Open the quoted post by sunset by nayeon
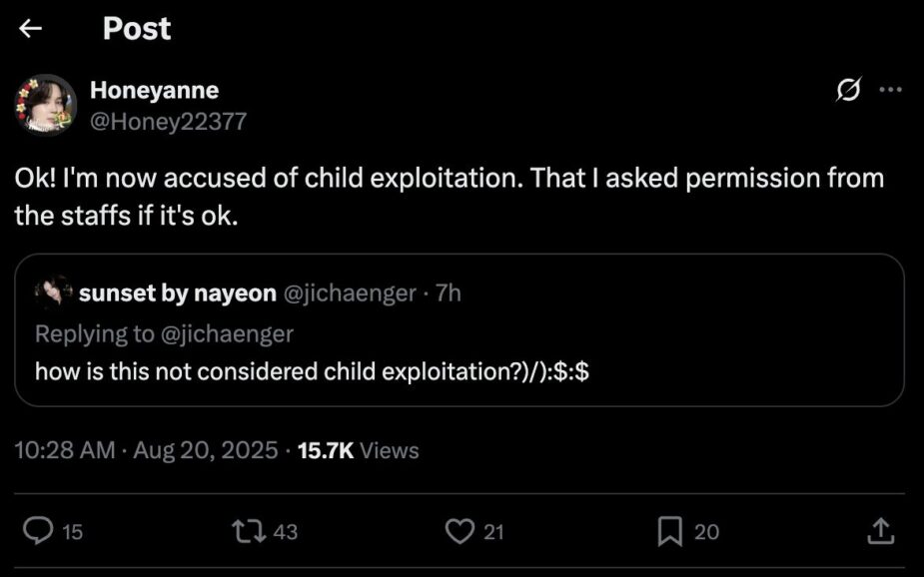 click(x=460, y=371)
